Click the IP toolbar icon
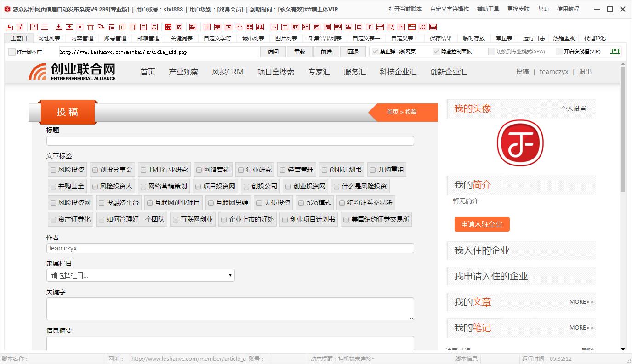The height and width of the screenshot is (364, 632). pos(370,27)
